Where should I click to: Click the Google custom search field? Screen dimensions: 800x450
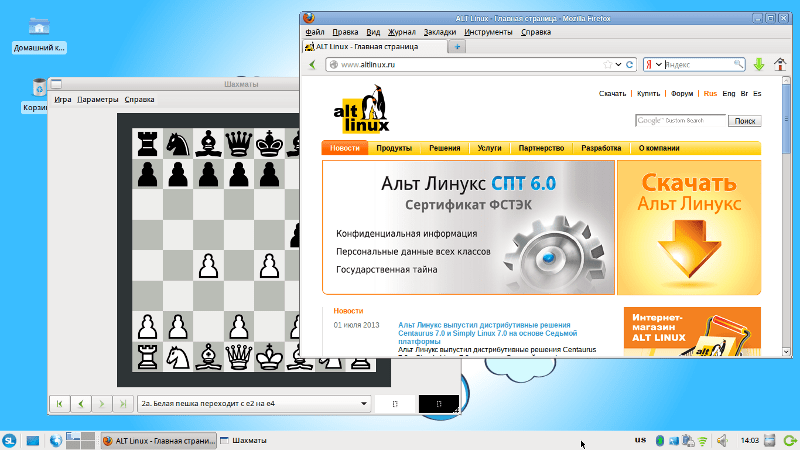681,120
